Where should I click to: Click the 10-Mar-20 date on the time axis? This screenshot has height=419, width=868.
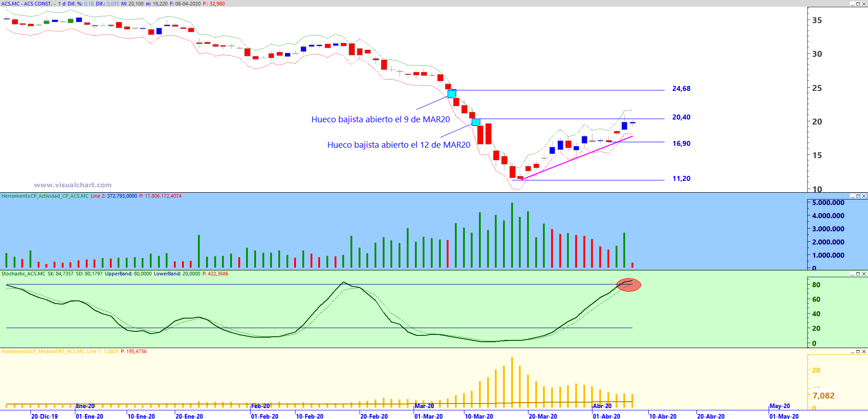pos(479,416)
